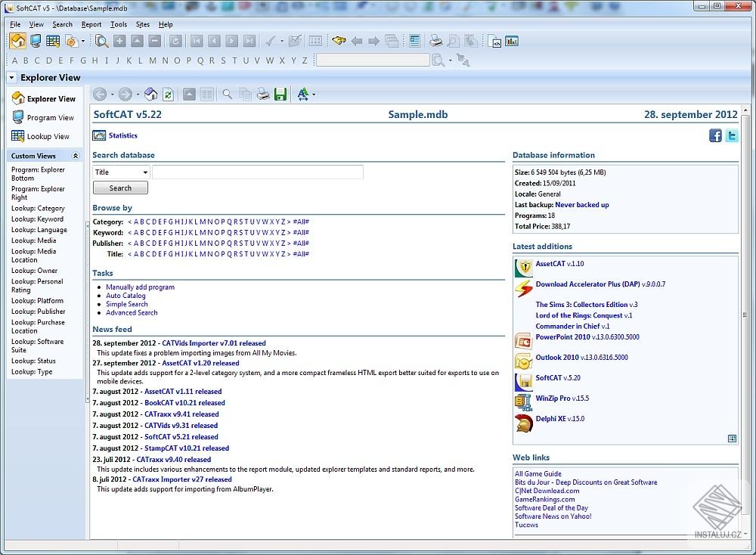The width and height of the screenshot is (756, 555).
Task: Open the Tools menu
Action: (119, 24)
